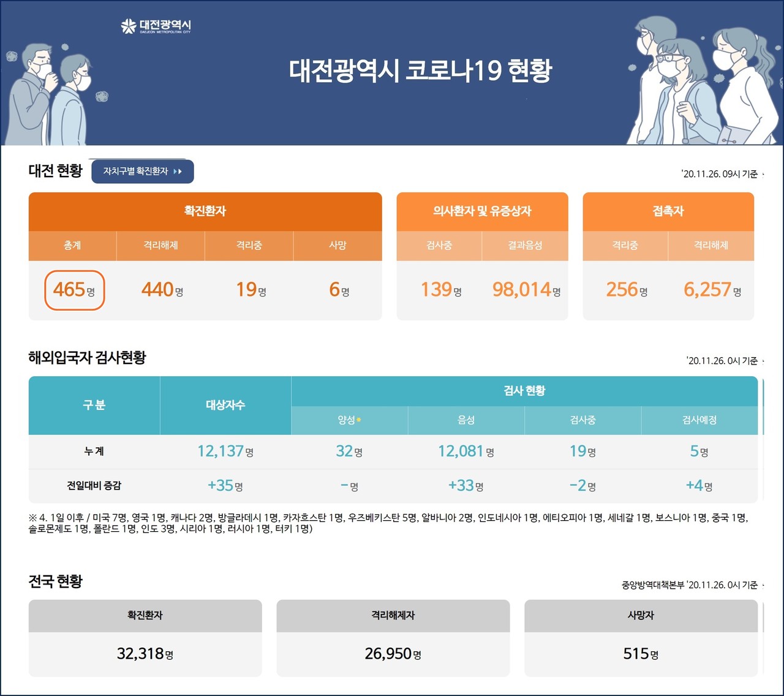Image resolution: width=784 pixels, height=696 pixels.
Task: Click the 총계 column label
Action: 72,245
